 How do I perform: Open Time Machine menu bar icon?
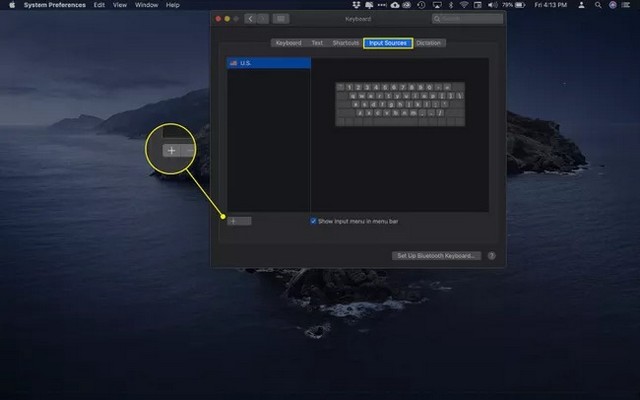[x=421, y=5]
